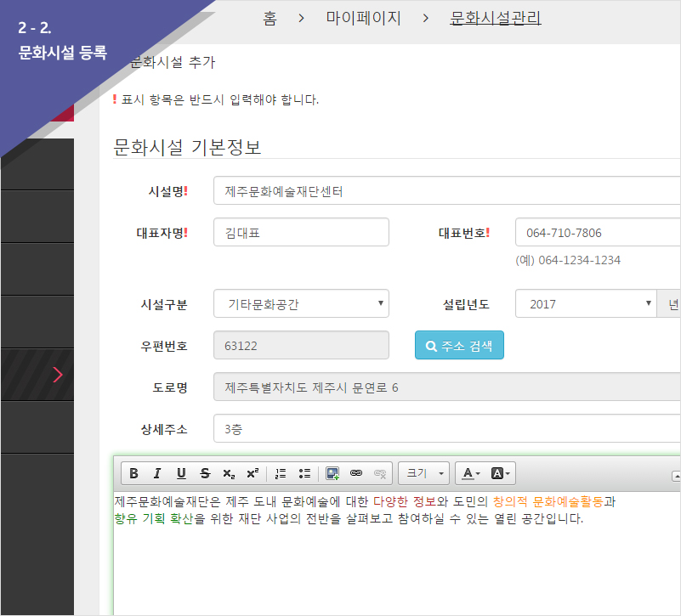
Task: Click the 대표번호 input field
Action: (598, 232)
